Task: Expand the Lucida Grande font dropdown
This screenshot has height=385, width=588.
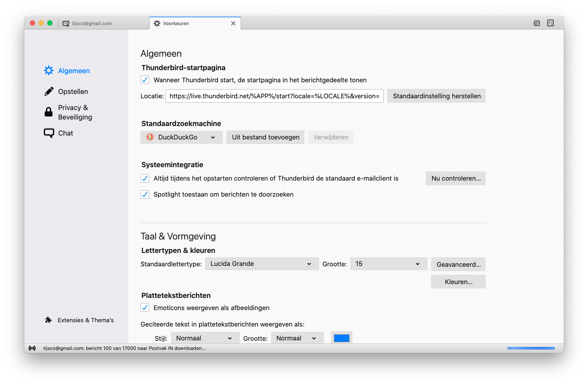Action: tap(261, 264)
